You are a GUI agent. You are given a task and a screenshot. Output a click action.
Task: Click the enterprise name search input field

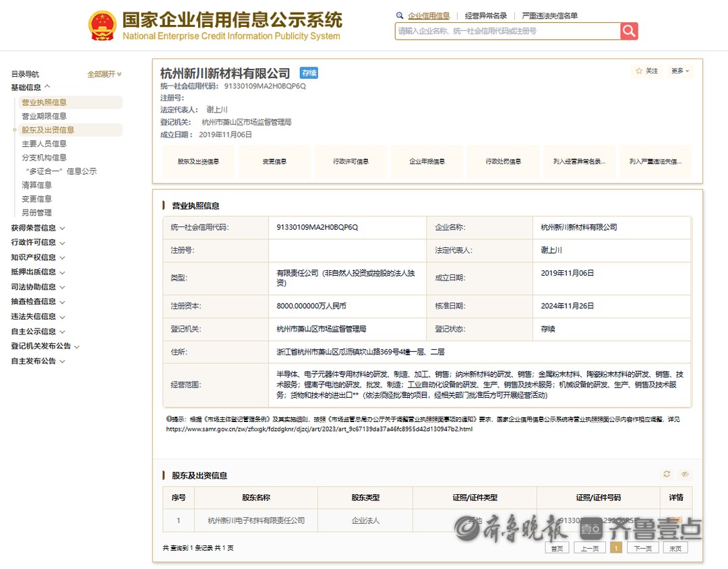[507, 31]
